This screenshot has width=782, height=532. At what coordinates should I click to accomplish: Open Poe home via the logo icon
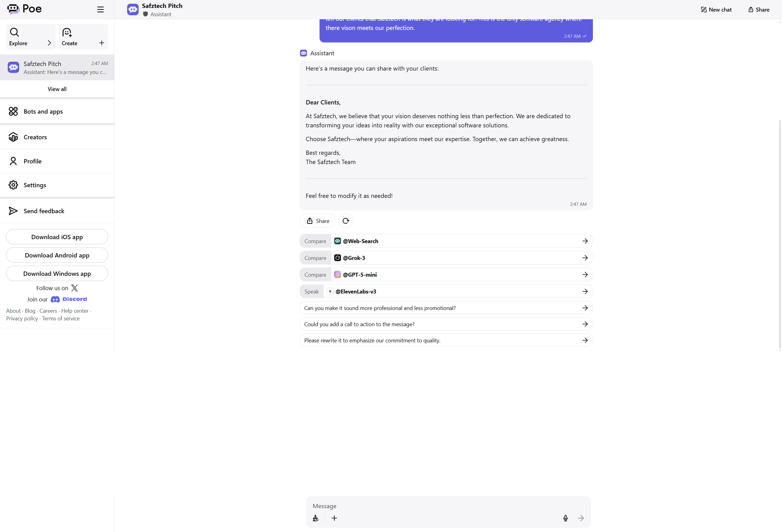click(13, 9)
